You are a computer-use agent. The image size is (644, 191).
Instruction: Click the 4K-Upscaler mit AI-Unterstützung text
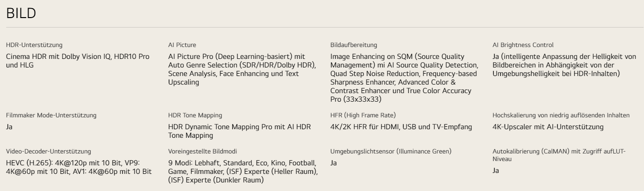click(x=548, y=127)
